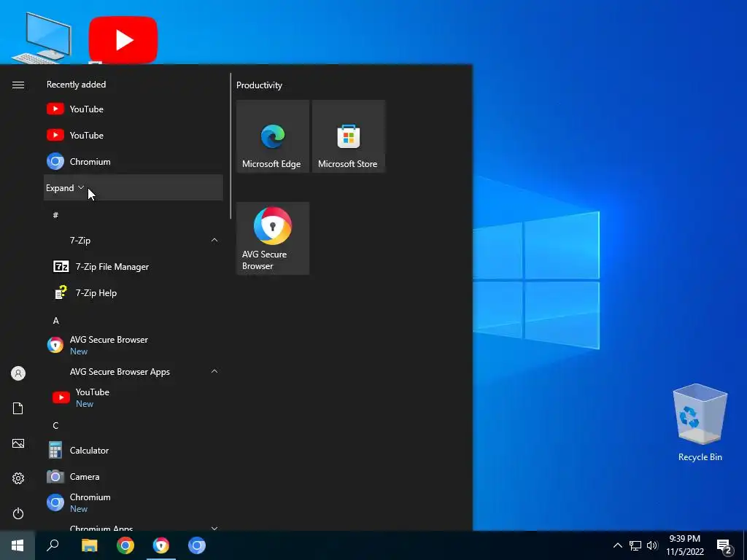747x560 pixels.
Task: Launch Chromium from Recently added
Action: coord(133,161)
